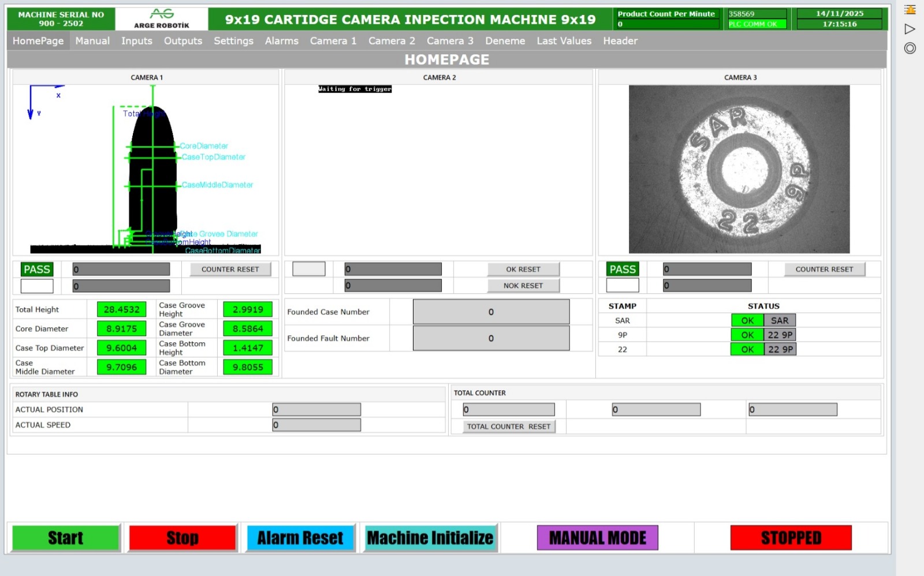Click the play triangle icon in sidebar
This screenshot has width=924, height=576.
coord(910,29)
